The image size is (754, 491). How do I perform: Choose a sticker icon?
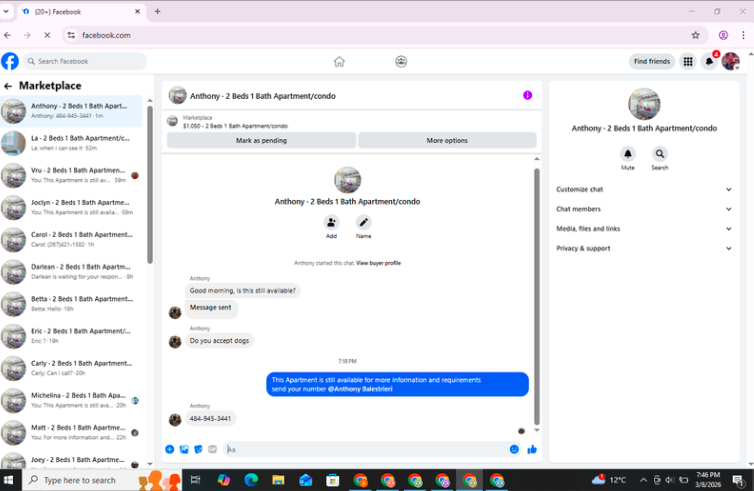pyautogui.click(x=198, y=449)
